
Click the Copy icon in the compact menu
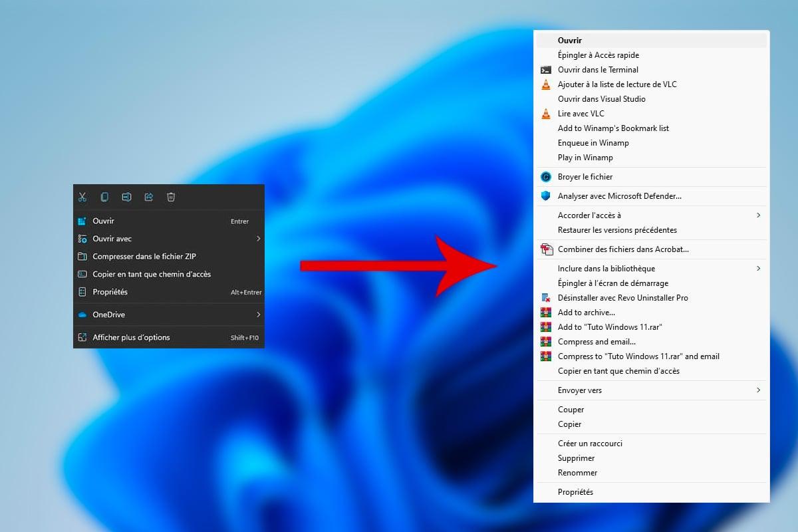tap(104, 197)
